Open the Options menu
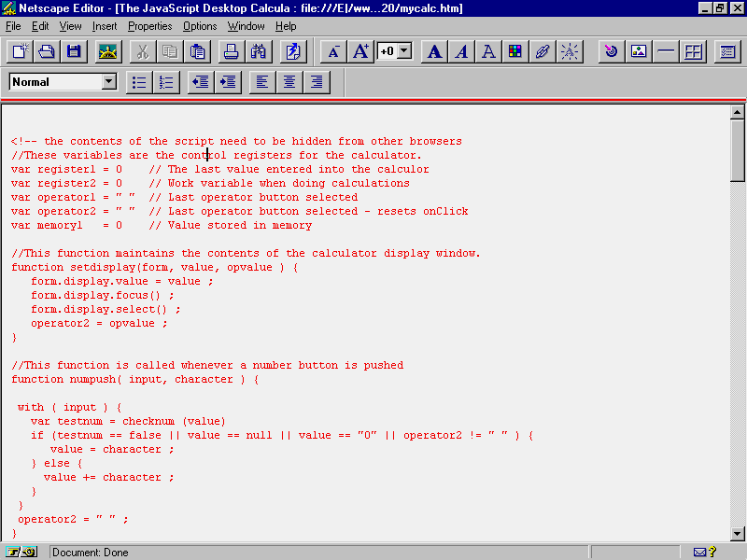This screenshot has width=747, height=560. pos(200,26)
